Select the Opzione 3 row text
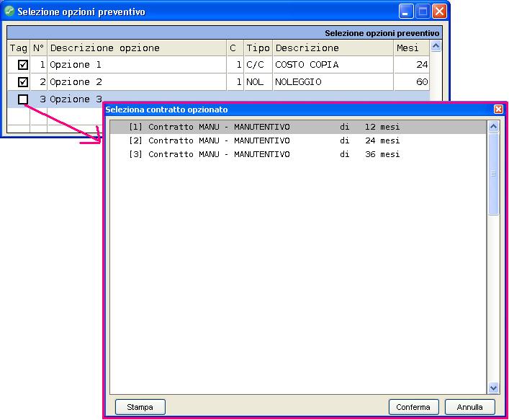The width and height of the screenshot is (509, 420). [x=76, y=99]
